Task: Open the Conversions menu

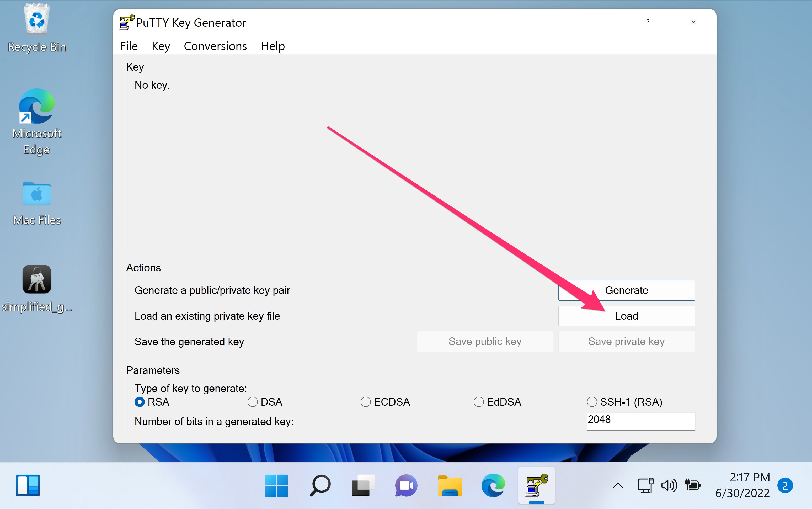Action: [x=215, y=46]
